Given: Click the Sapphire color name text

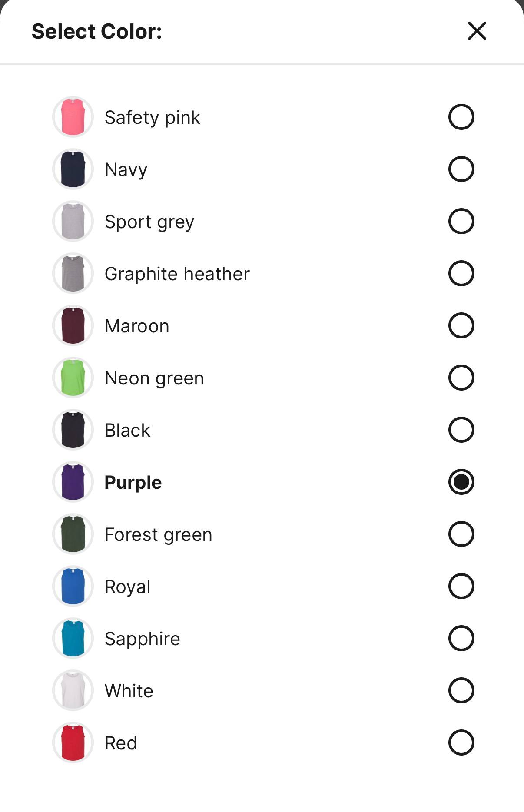Looking at the screenshot, I should click(x=143, y=640).
